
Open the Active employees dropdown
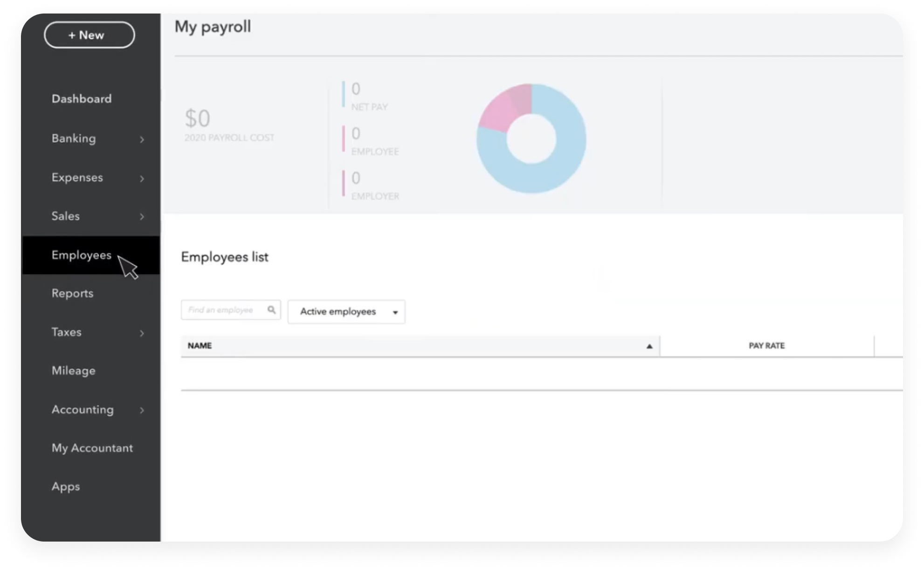coord(395,312)
